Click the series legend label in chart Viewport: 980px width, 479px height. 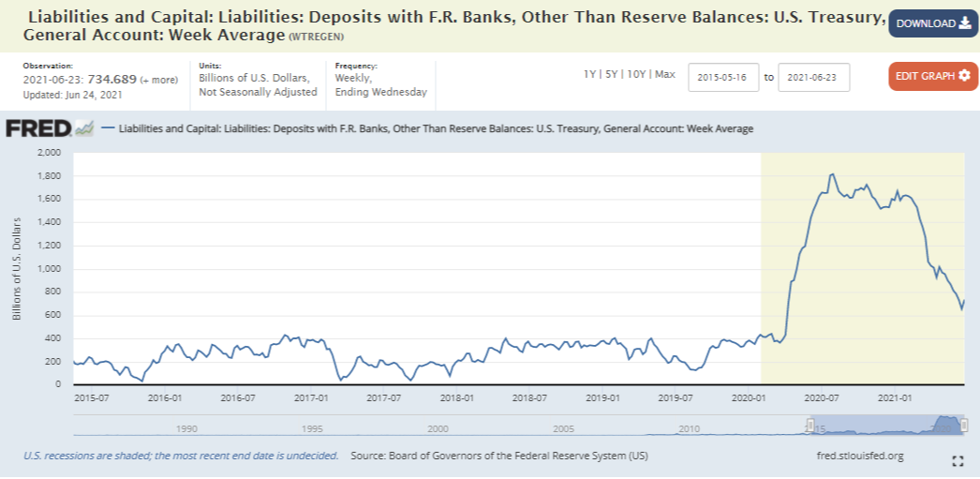tap(436, 128)
